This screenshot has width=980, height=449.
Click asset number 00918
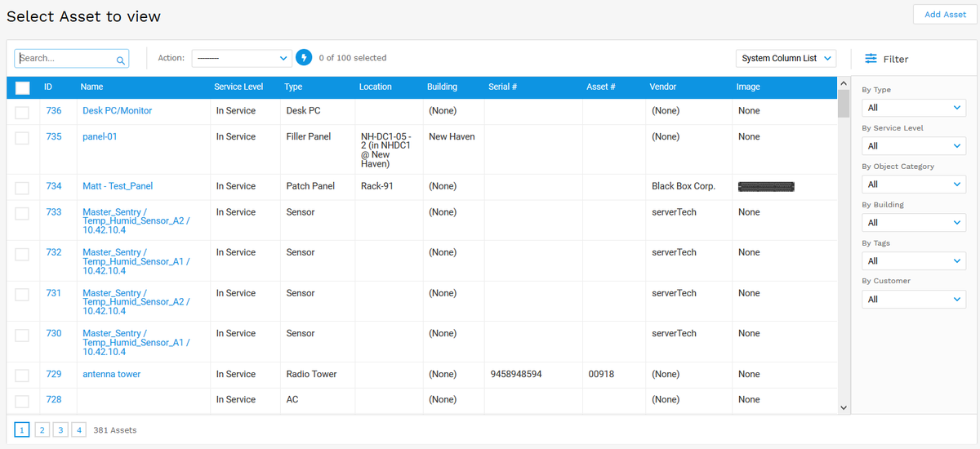pos(601,375)
